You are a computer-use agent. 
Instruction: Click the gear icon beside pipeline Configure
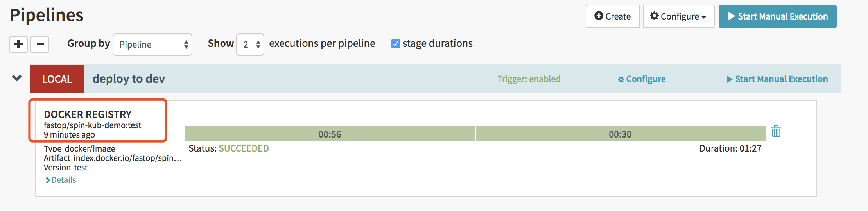point(621,80)
